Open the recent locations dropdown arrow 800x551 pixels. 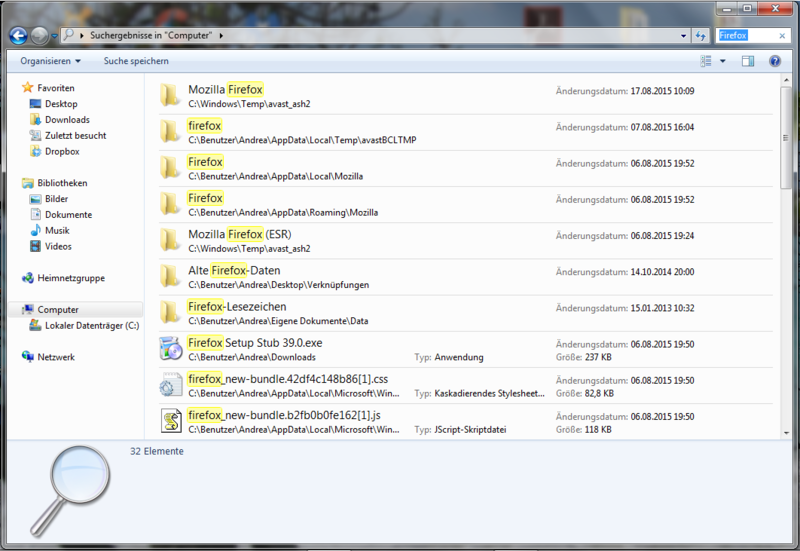pos(54,36)
